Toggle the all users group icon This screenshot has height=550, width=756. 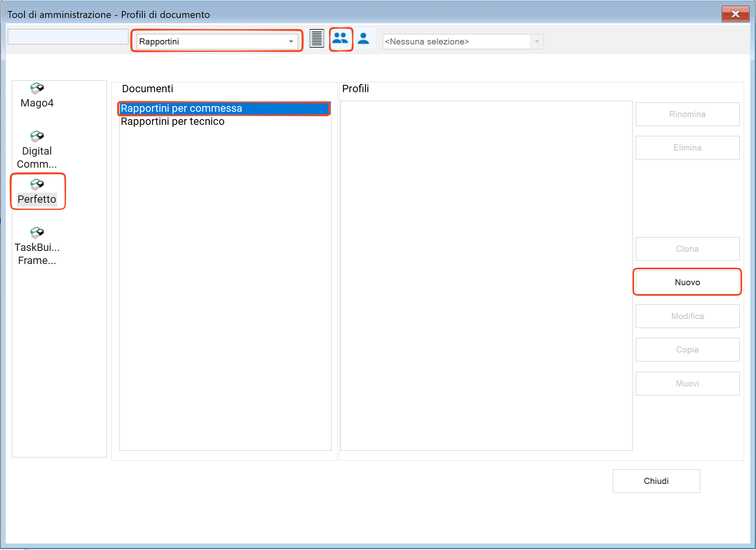340,39
